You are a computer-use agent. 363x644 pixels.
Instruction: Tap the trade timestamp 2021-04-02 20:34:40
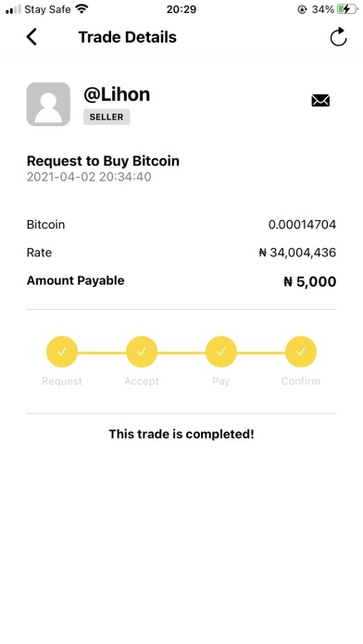click(x=89, y=177)
